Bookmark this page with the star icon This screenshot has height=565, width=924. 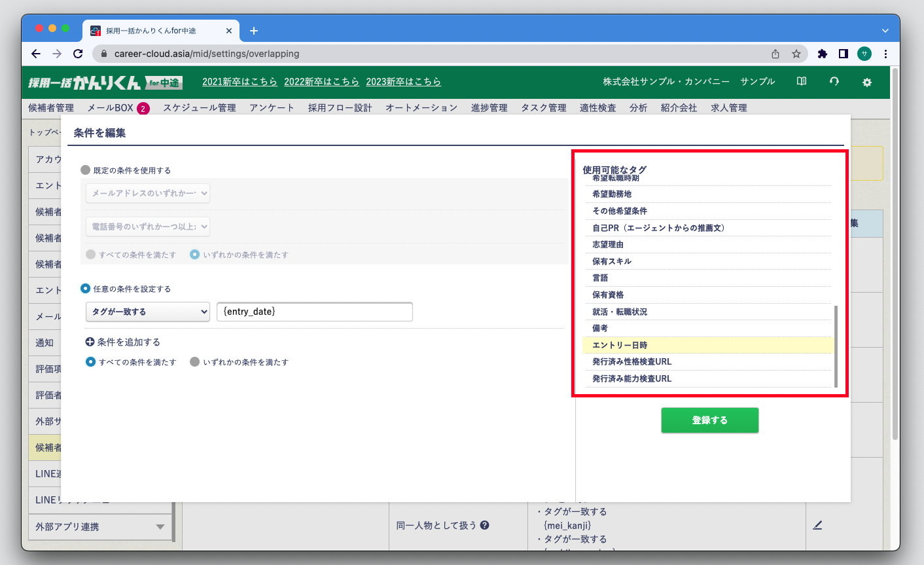(796, 54)
